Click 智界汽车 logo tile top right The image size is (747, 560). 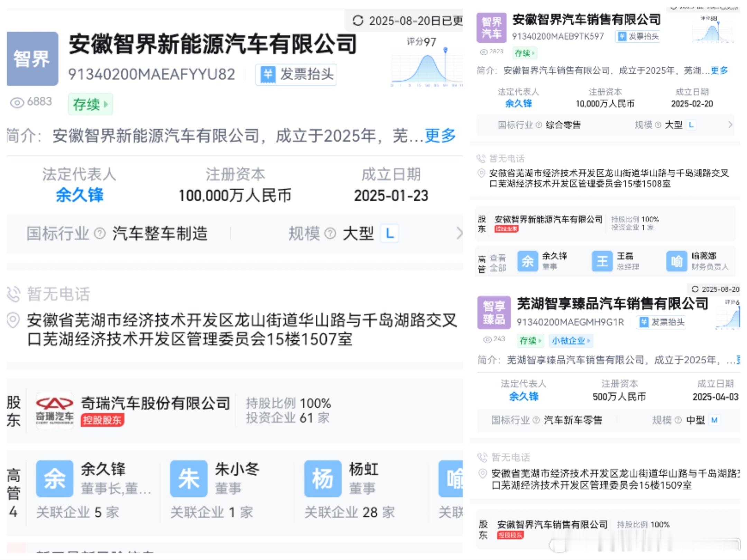pyautogui.click(x=491, y=28)
